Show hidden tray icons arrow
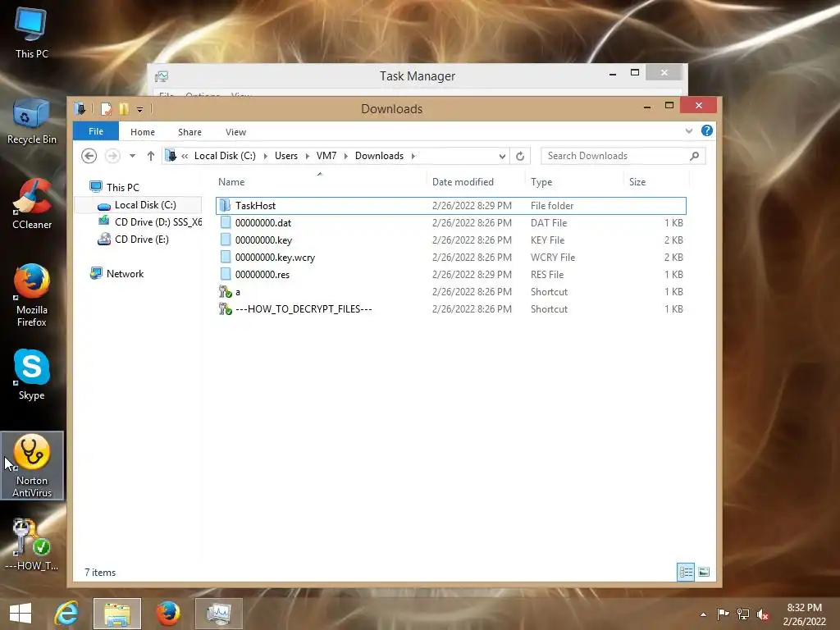Image resolution: width=840 pixels, height=630 pixels. (703, 614)
